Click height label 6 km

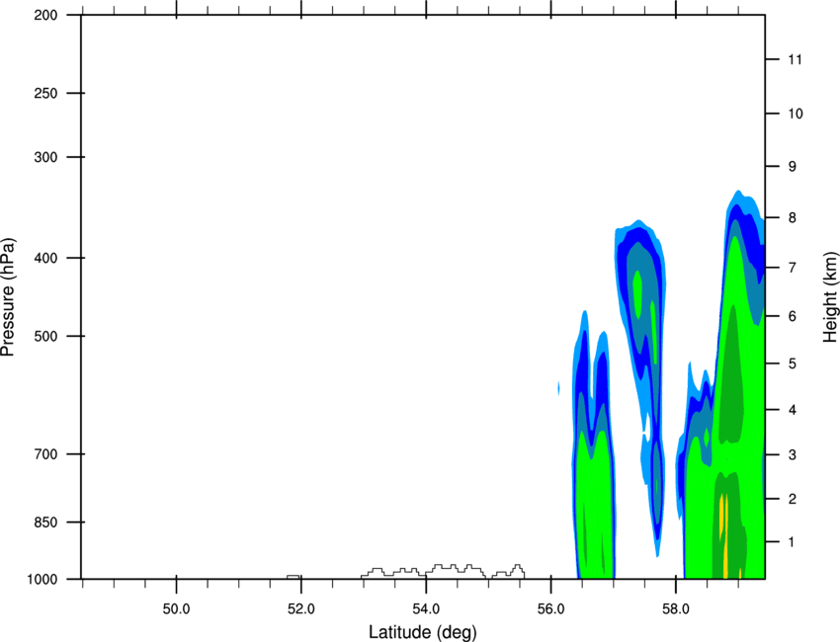tap(793, 316)
